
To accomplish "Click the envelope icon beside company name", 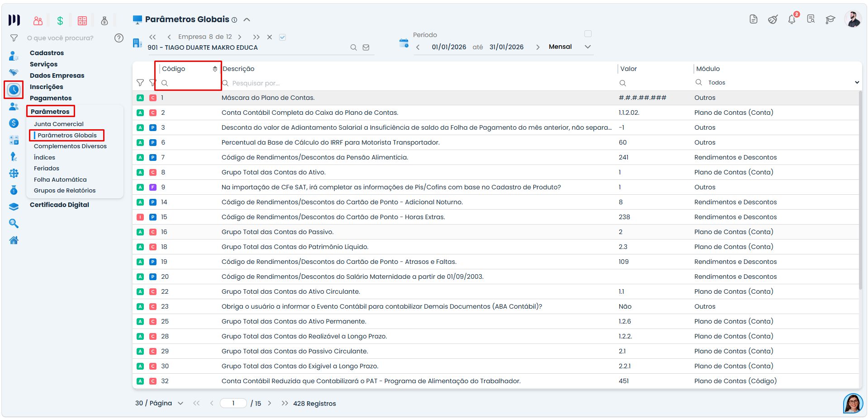I will tap(366, 47).
